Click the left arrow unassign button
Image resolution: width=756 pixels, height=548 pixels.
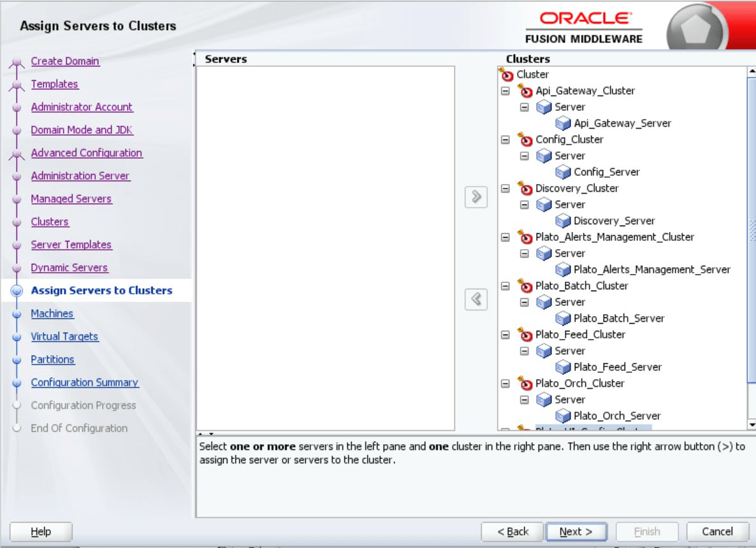pyautogui.click(x=476, y=299)
